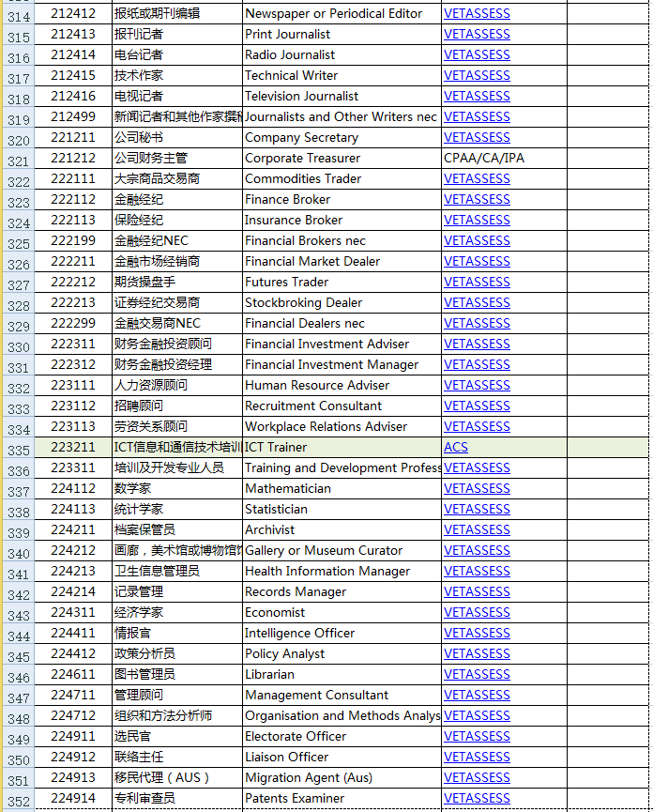653x812 pixels.
Task: Select the cell 'Intelligence Officer'
Action: 342,634
